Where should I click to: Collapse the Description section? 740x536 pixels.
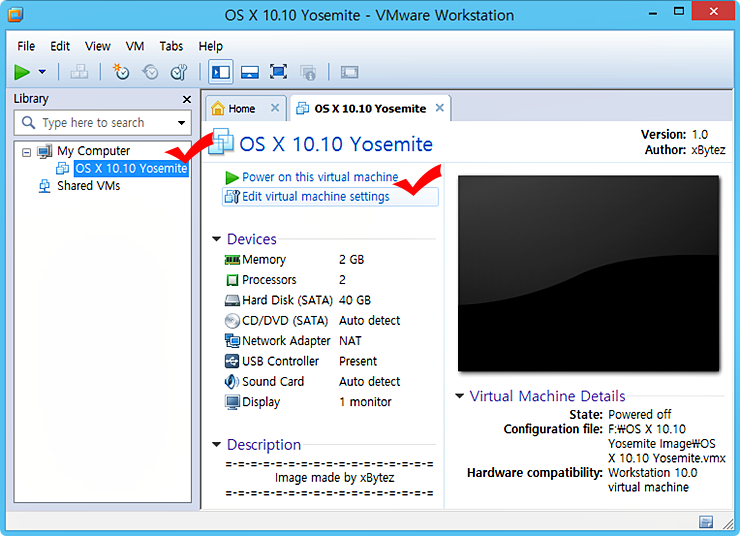tap(217, 444)
